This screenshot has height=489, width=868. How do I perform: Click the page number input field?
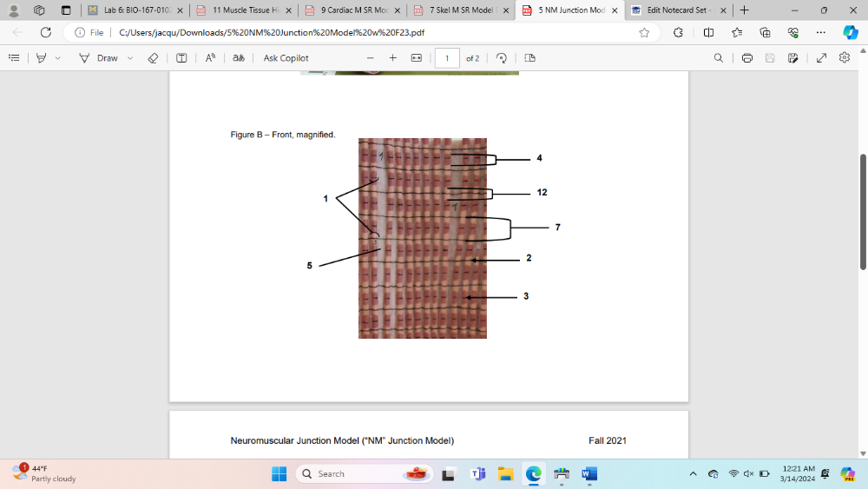[446, 58]
